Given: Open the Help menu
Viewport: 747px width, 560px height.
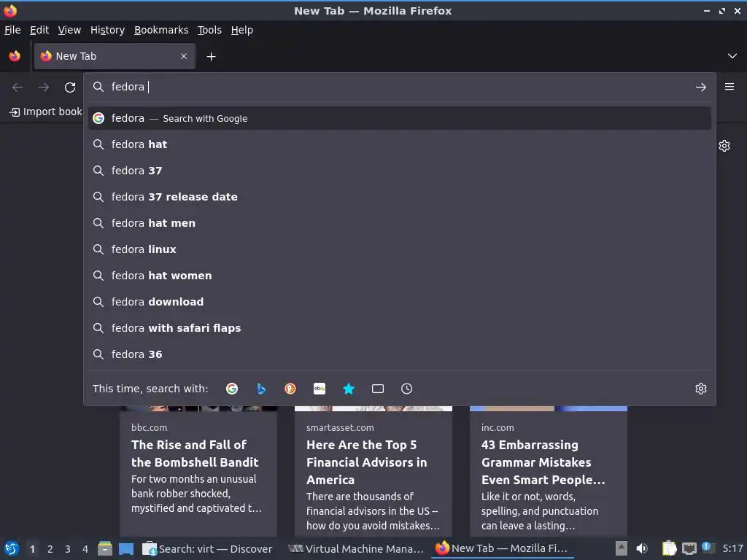Looking at the screenshot, I should pos(242,30).
